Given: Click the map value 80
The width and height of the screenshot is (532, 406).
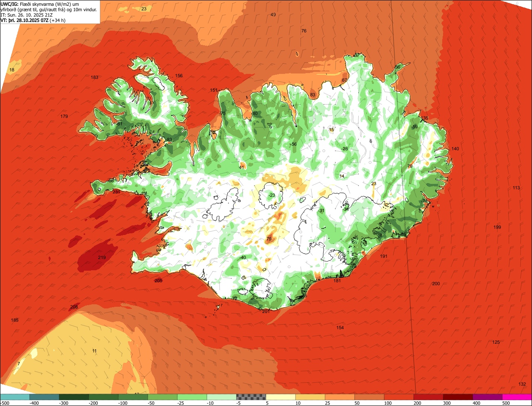Looking at the screenshot, I should [x=255, y=113].
